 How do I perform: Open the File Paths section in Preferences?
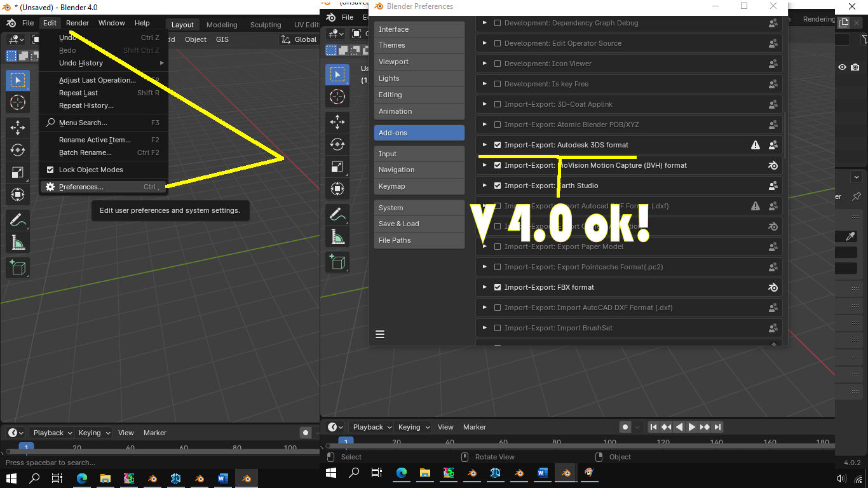point(419,240)
